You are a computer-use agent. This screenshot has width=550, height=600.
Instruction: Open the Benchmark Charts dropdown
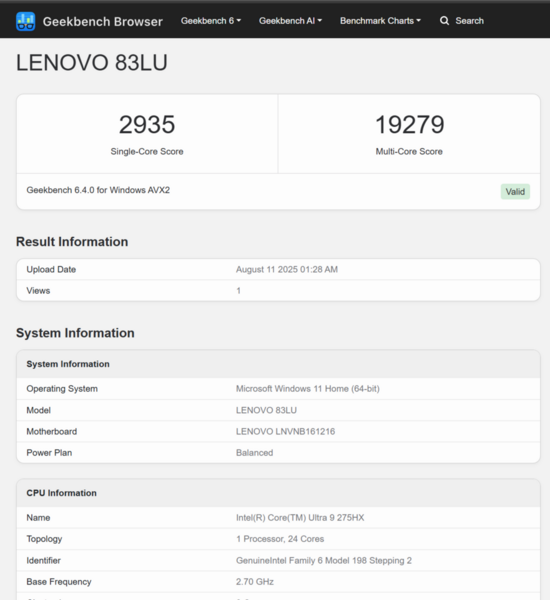click(380, 21)
